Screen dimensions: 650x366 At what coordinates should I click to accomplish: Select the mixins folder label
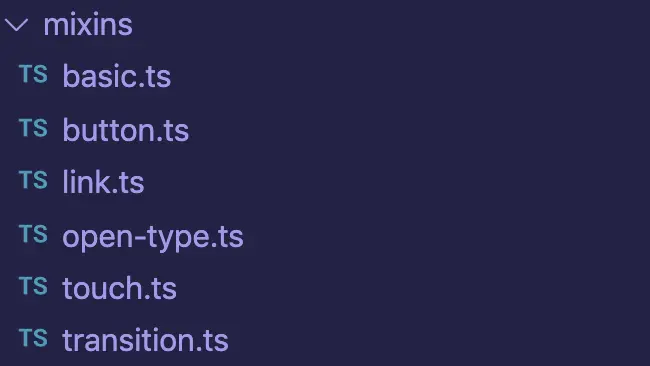tap(88, 25)
